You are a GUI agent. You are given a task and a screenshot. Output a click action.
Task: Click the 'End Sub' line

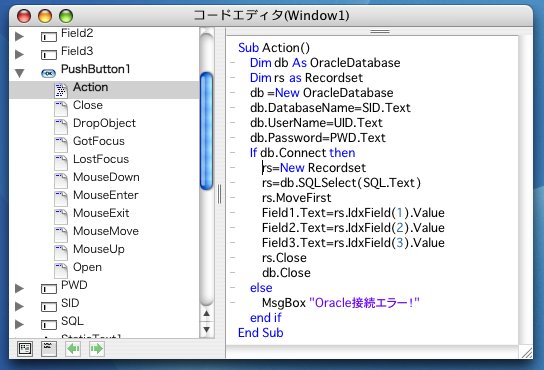261,333
